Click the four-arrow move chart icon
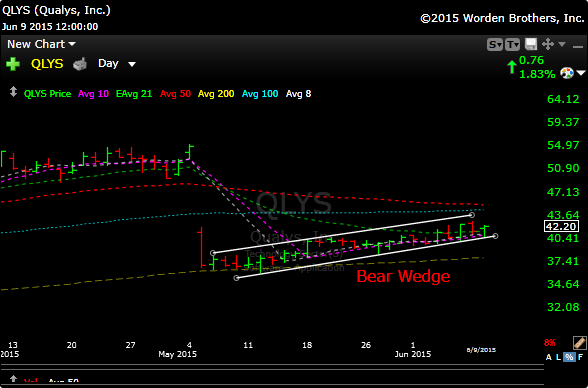The height and width of the screenshot is (388, 588). [548, 44]
